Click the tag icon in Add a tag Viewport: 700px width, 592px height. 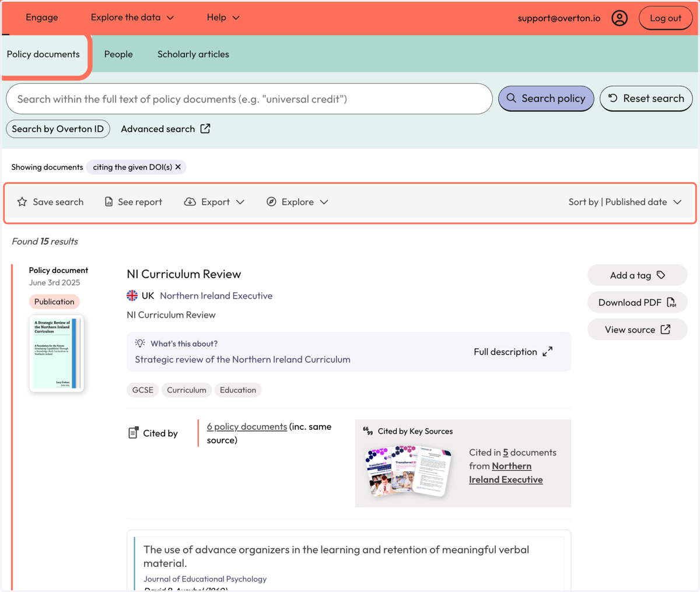pyautogui.click(x=661, y=275)
